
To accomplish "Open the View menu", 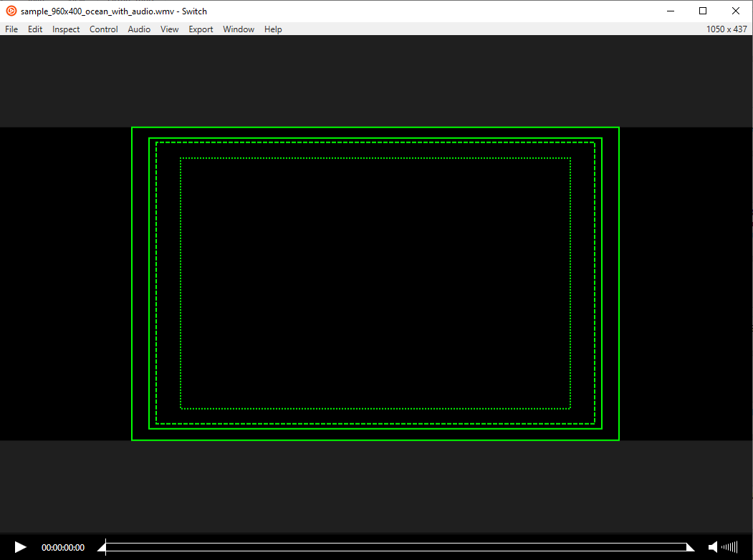I will pos(169,29).
